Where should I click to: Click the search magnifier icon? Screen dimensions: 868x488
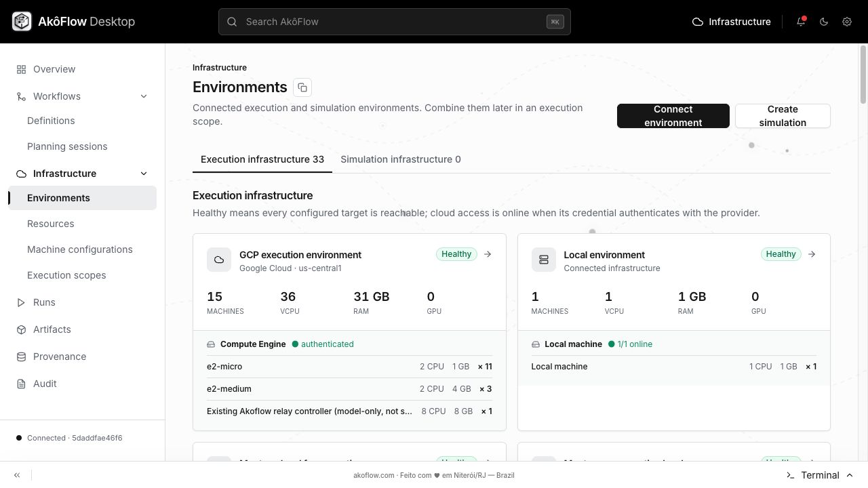coord(232,22)
